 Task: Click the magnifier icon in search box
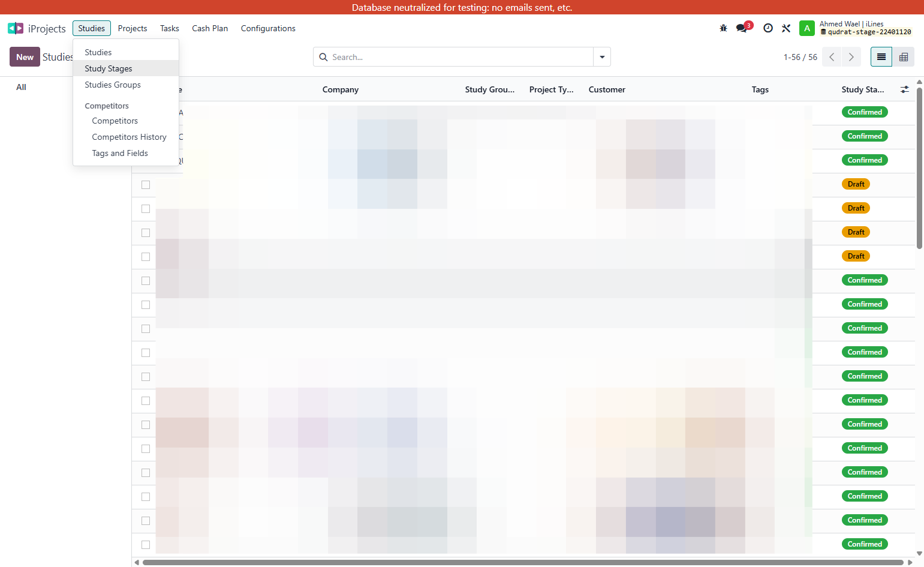pyautogui.click(x=323, y=57)
